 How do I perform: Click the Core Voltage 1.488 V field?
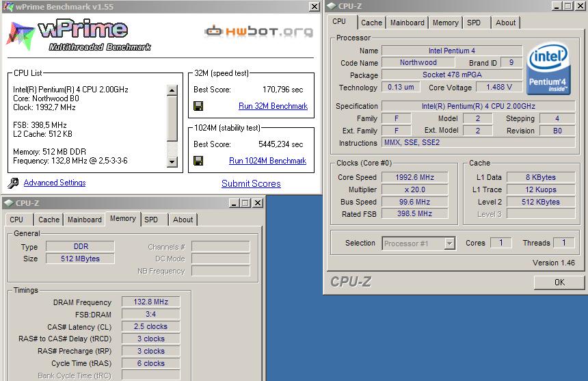click(x=499, y=88)
